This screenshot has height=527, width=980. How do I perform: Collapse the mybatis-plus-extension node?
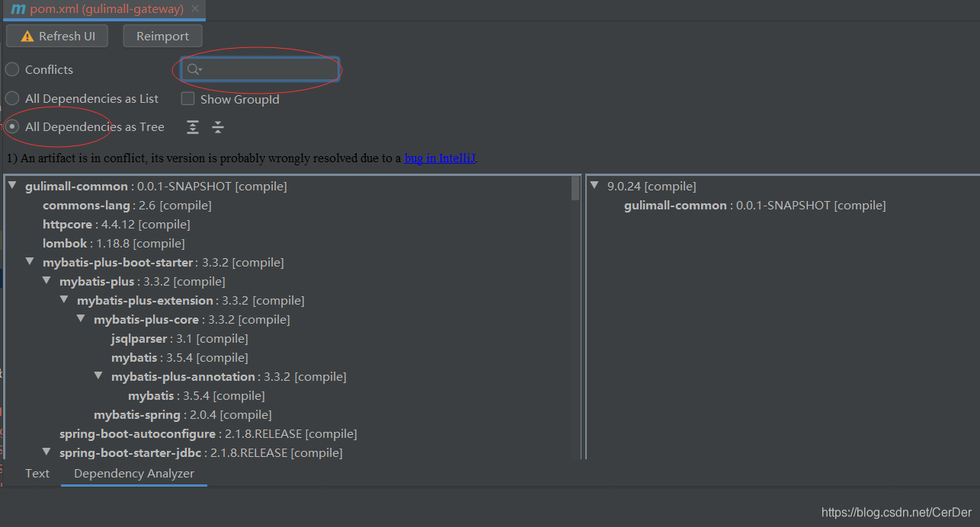coord(64,300)
